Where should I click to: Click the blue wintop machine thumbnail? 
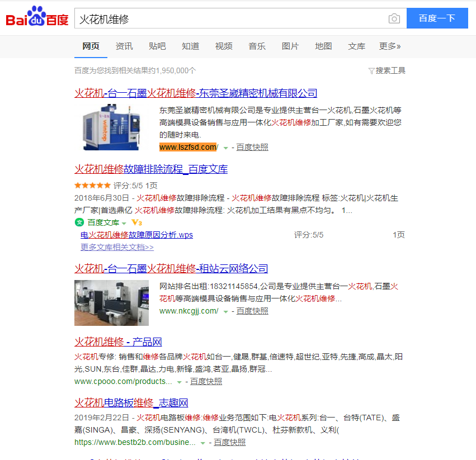pyautogui.click(x=111, y=127)
